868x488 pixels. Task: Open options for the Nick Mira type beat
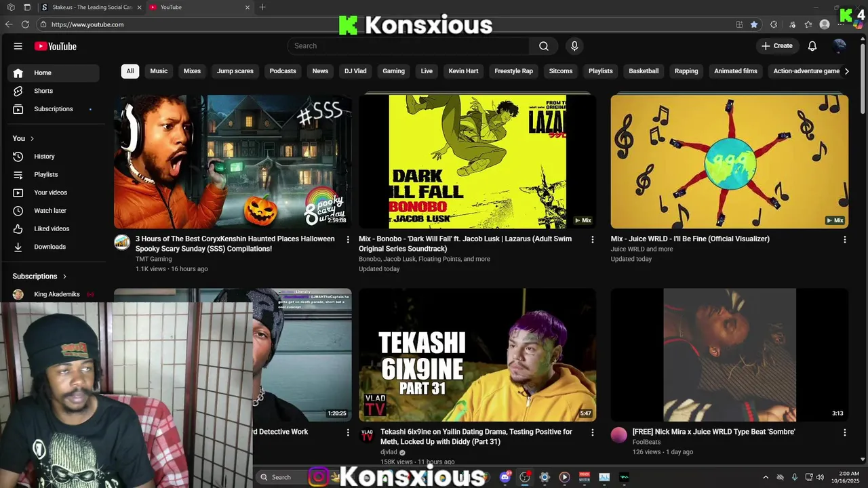(844, 432)
